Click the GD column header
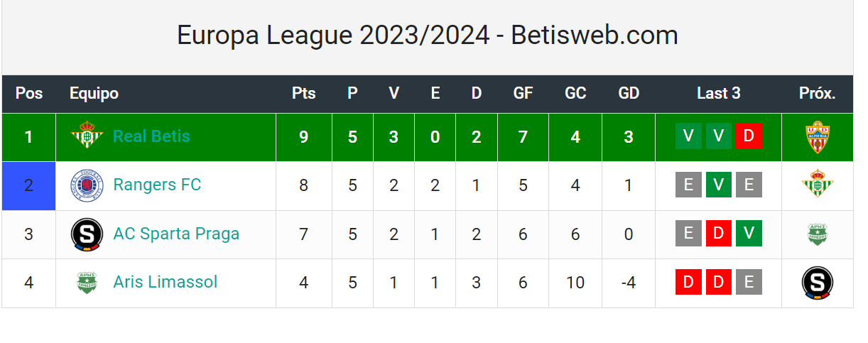 pyautogui.click(x=629, y=94)
